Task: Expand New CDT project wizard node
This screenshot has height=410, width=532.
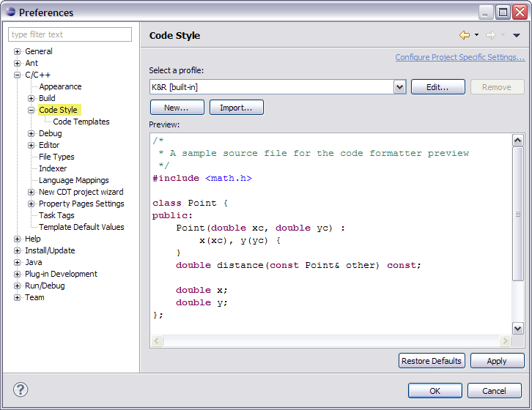Action: click(31, 193)
